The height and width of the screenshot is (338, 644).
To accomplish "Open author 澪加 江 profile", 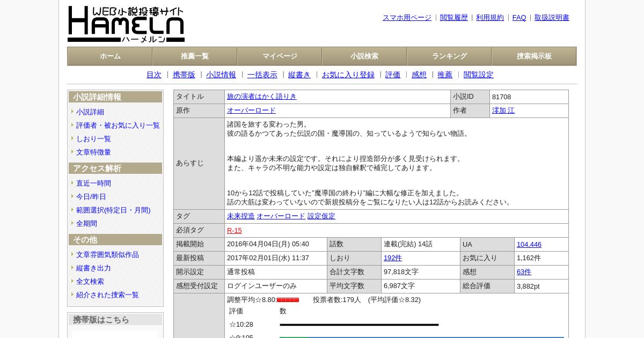I will [x=503, y=111].
